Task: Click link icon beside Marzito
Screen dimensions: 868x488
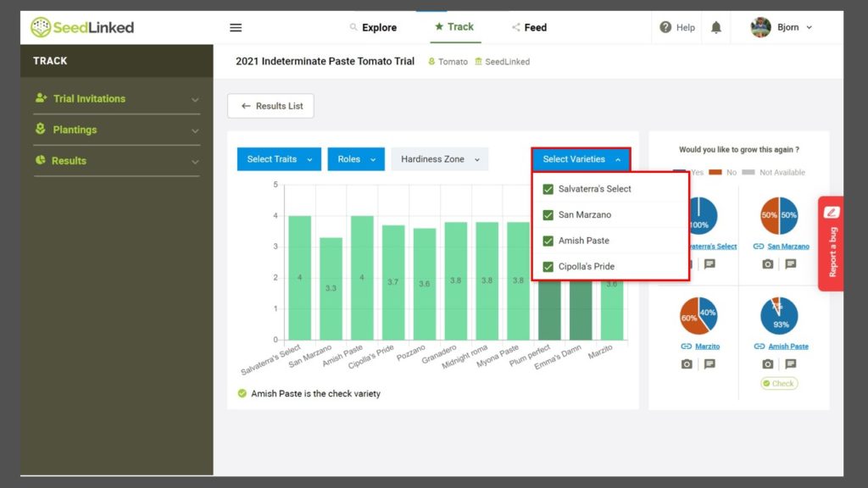Action: point(686,347)
